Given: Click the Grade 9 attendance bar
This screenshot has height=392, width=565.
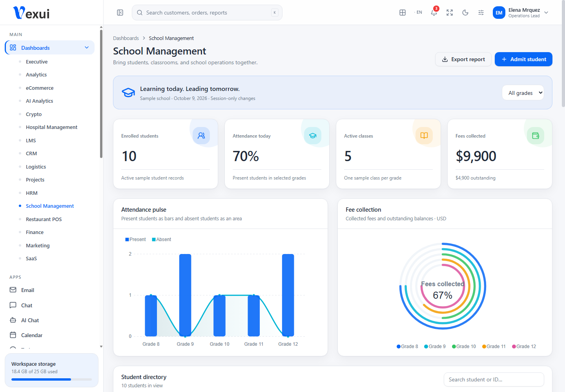Looking at the screenshot, I should tap(185, 295).
